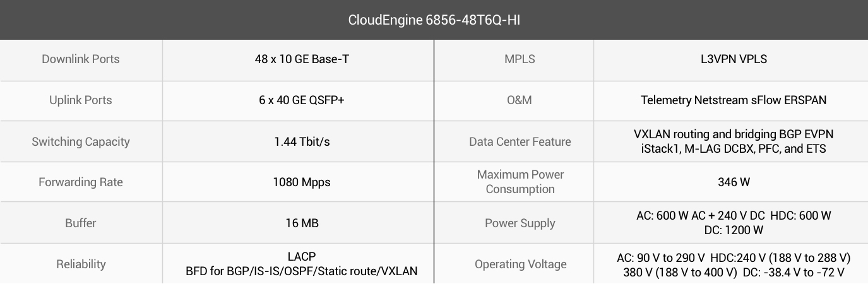Click the 1.44 Tbit/s value cell
The height and width of the screenshot is (284, 868).
tap(298, 141)
